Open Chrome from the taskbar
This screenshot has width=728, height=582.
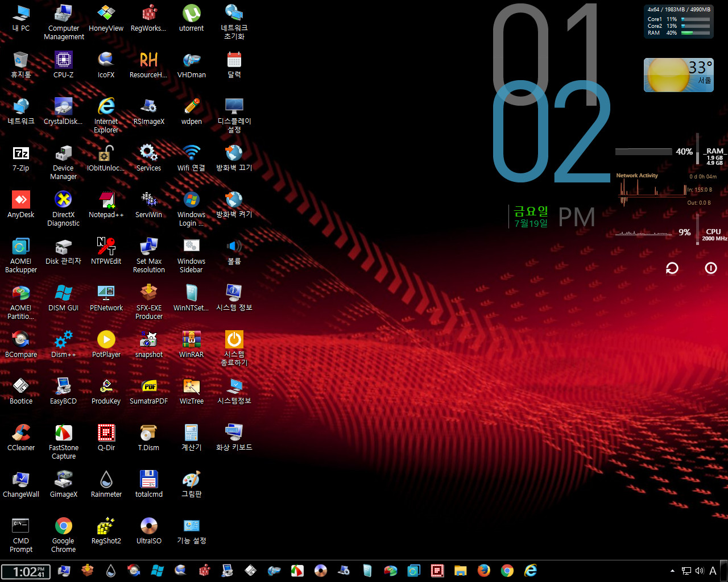click(x=507, y=571)
